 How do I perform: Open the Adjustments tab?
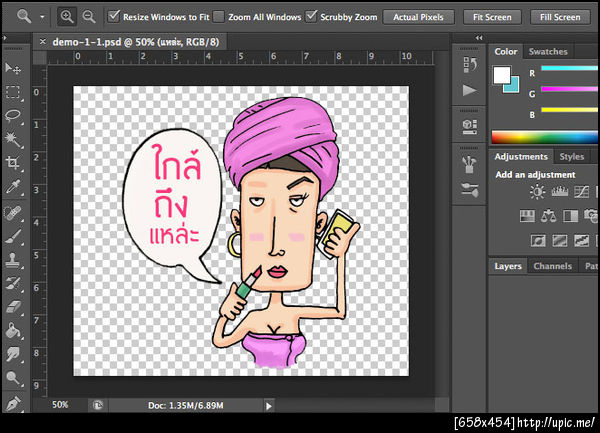[x=521, y=157]
